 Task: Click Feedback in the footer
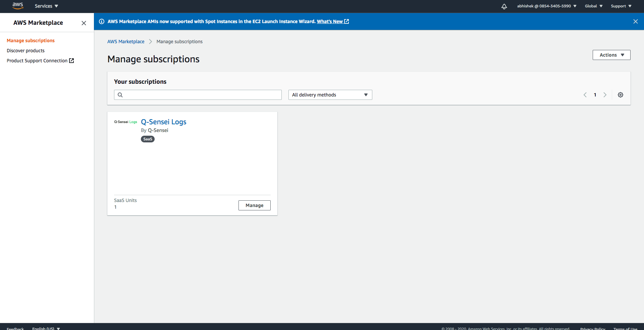point(15,328)
